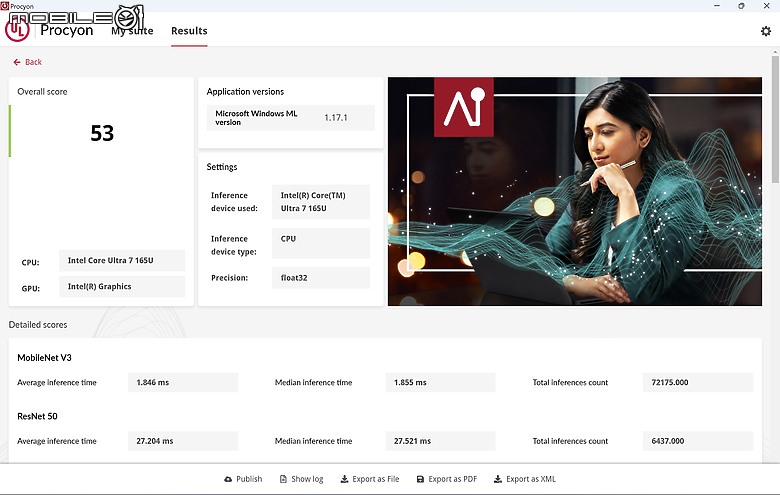Click the Settings section heading

pyautogui.click(x=222, y=167)
